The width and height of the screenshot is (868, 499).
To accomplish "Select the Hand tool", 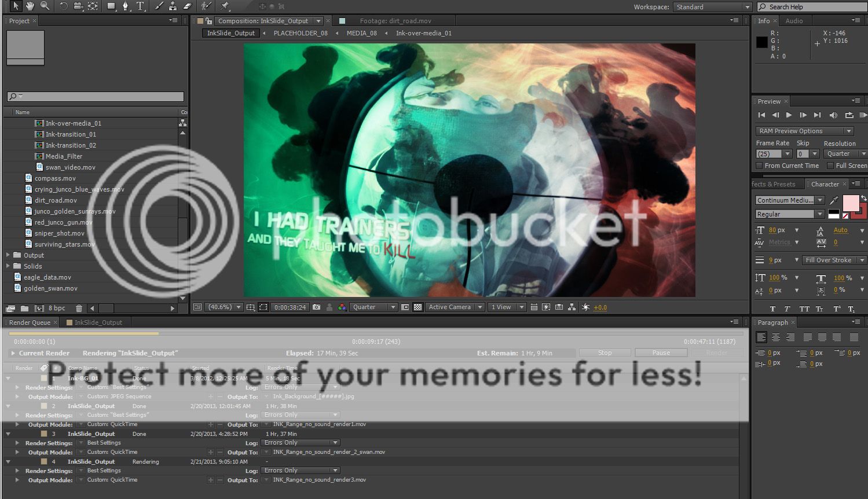I will [x=30, y=6].
